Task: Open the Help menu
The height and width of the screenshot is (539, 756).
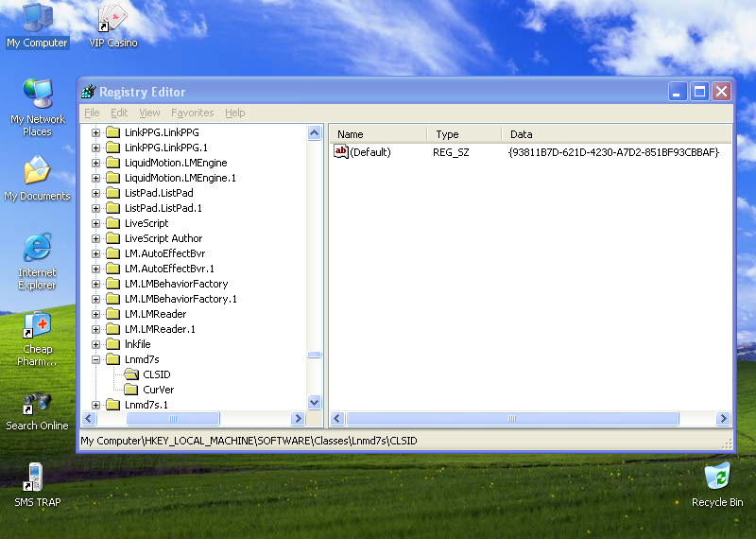Action: [x=234, y=113]
